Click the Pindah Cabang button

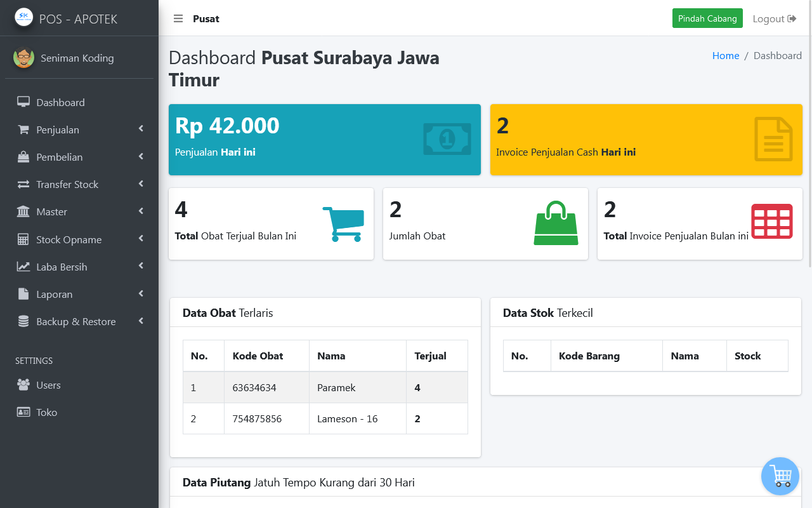tap(707, 18)
